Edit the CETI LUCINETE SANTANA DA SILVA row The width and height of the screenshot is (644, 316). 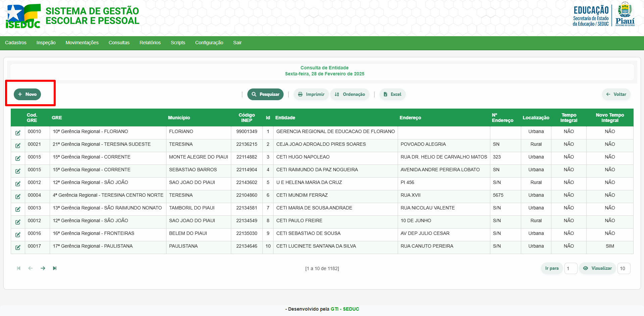click(18, 248)
